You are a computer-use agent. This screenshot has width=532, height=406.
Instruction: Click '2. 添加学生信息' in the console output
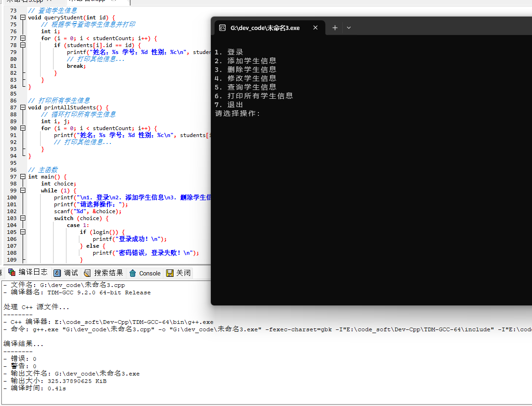(245, 61)
